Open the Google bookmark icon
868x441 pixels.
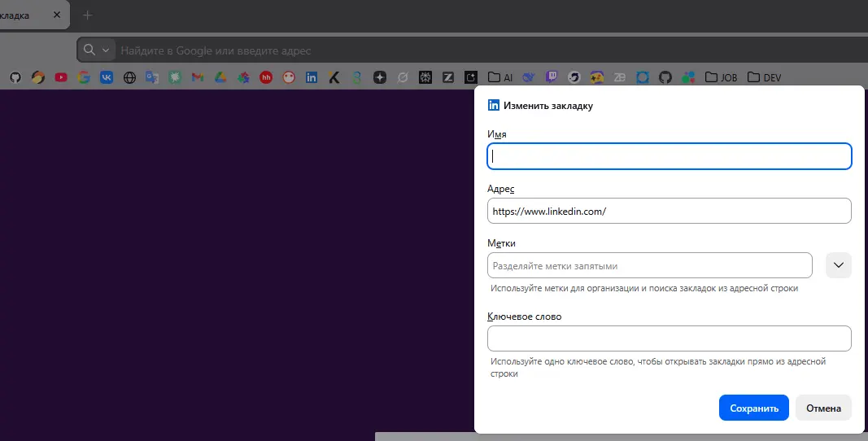point(84,77)
